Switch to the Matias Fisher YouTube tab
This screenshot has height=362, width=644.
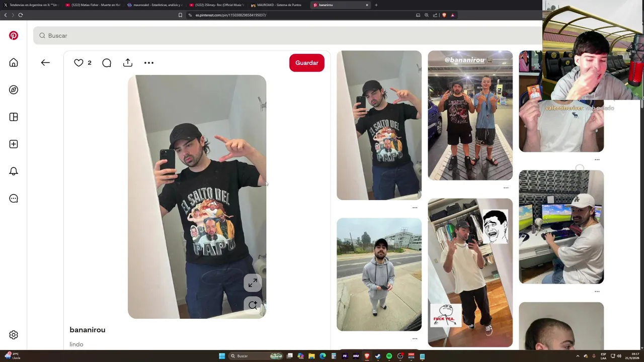[x=93, y=5]
